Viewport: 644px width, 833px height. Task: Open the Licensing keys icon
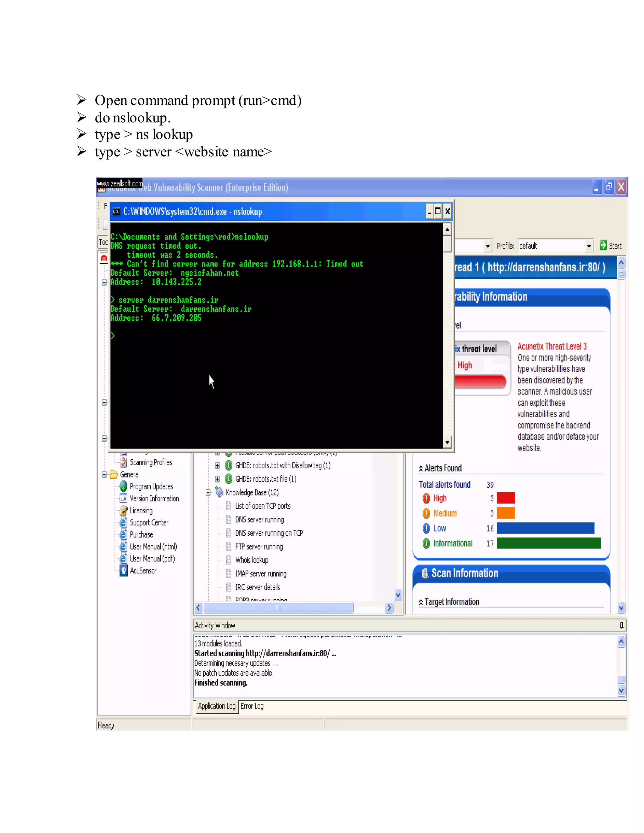click(x=123, y=510)
